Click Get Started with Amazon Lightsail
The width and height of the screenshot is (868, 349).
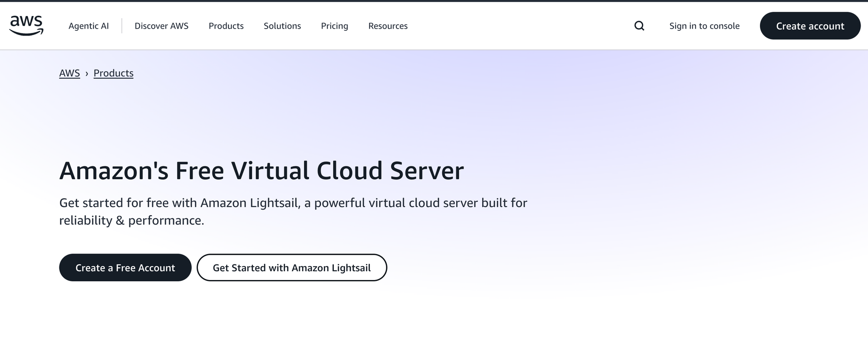[292, 268]
